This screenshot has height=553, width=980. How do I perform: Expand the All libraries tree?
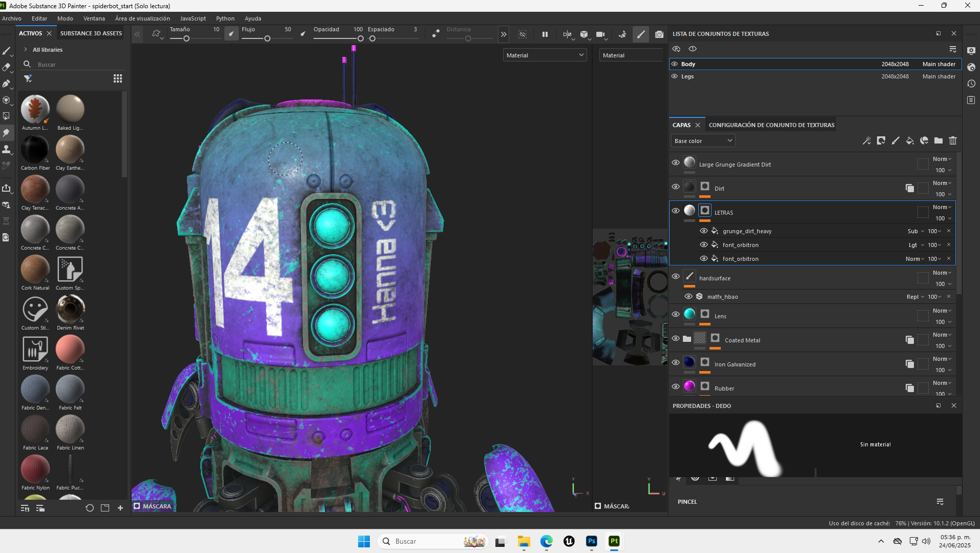click(25, 50)
